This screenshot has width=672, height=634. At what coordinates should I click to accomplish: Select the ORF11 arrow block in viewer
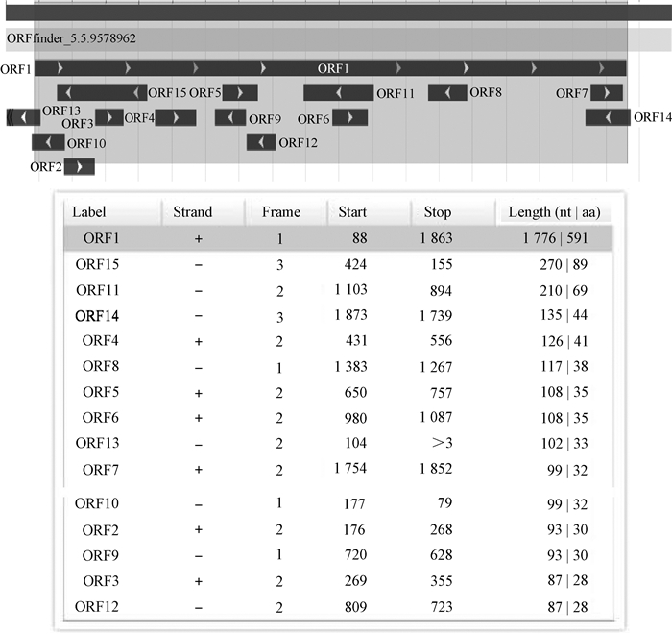tap(338, 93)
